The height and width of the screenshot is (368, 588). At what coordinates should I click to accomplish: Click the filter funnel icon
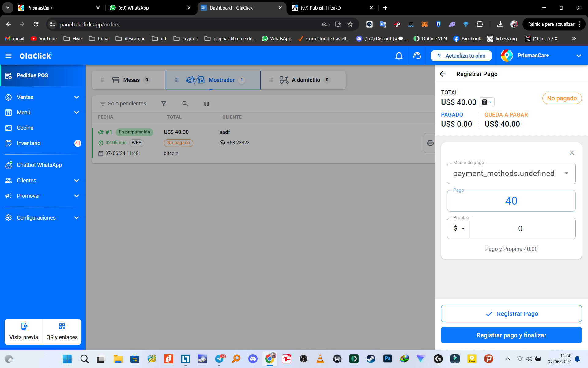click(164, 104)
